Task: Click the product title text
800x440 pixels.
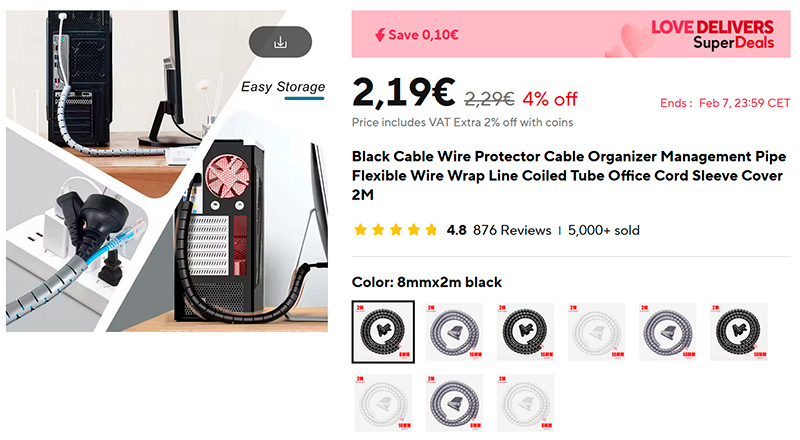Action: click(x=570, y=175)
